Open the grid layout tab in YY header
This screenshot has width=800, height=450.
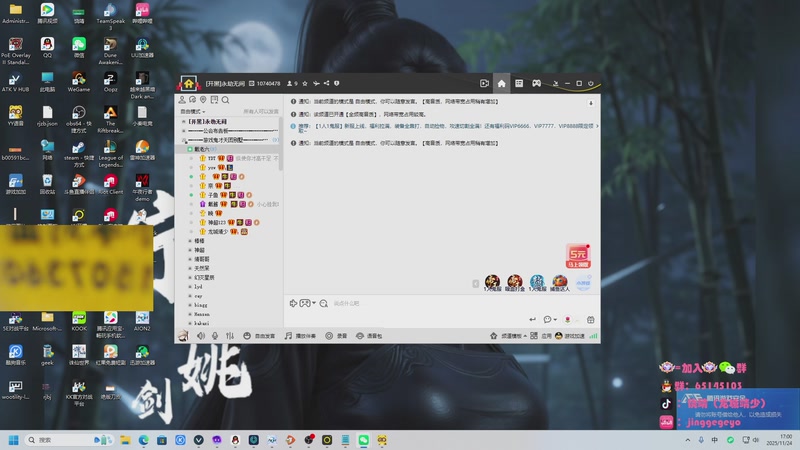(519, 83)
